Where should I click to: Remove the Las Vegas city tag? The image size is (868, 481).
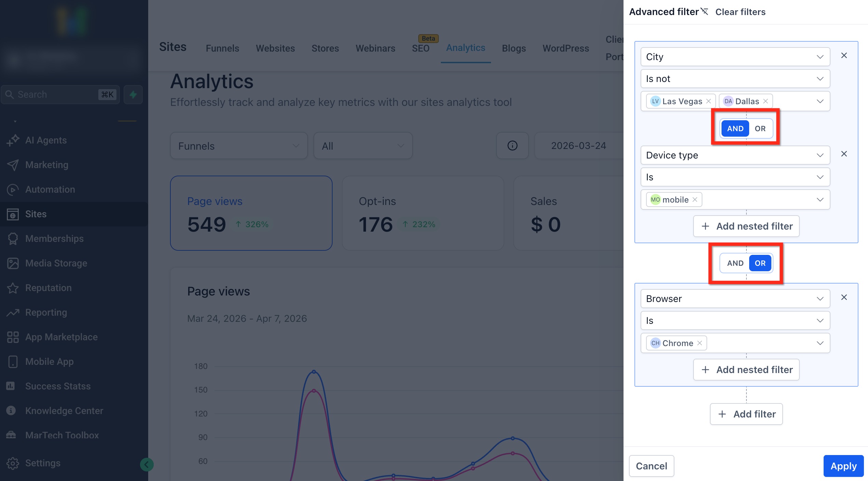click(x=709, y=101)
